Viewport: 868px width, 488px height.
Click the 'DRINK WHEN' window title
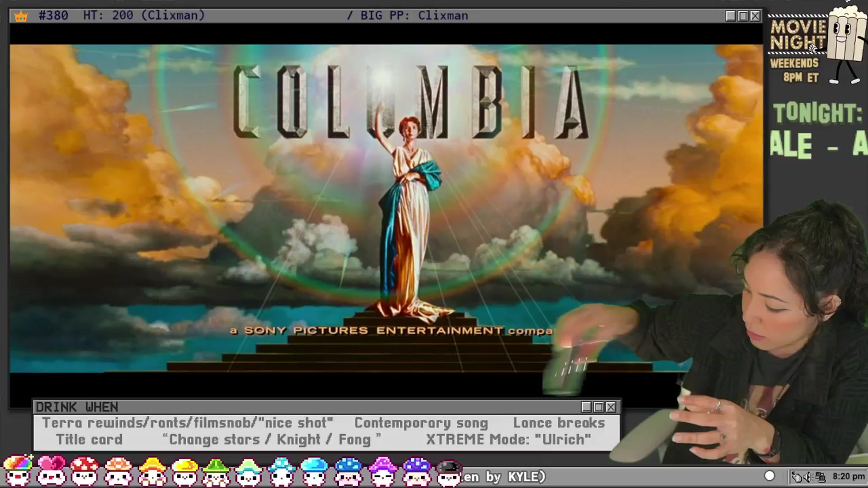(x=77, y=407)
